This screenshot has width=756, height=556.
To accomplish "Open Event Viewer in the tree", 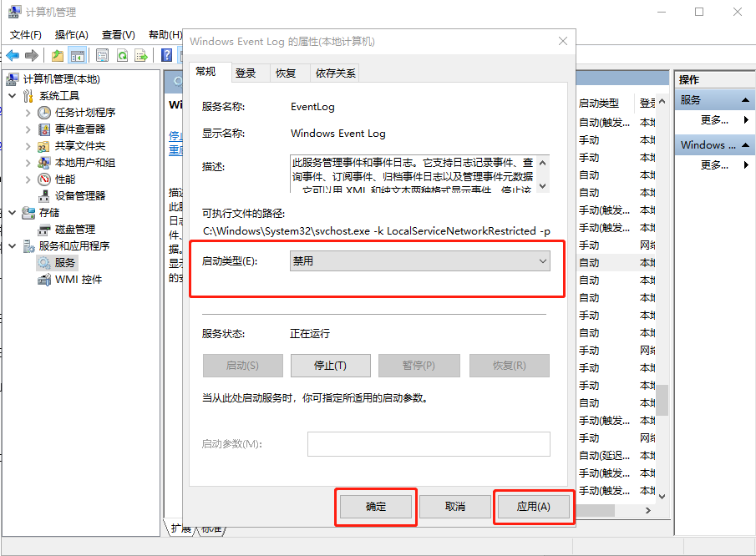I will click(79, 129).
